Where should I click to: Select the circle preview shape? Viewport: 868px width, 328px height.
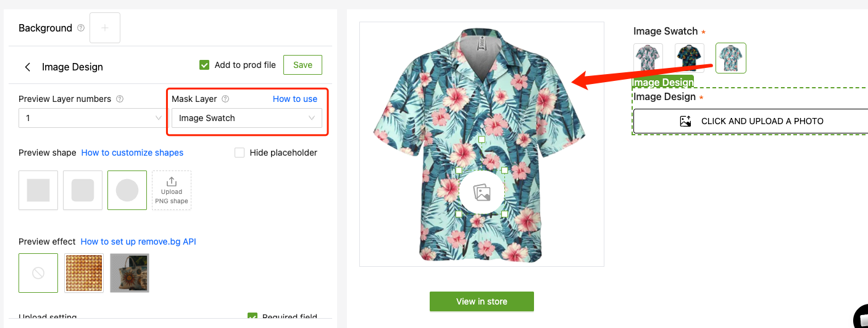tap(127, 190)
